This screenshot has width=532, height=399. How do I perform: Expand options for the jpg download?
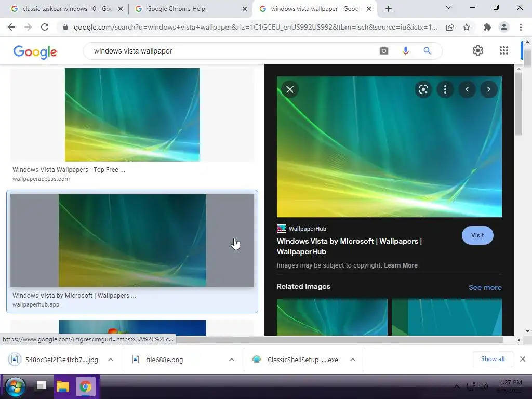click(111, 360)
